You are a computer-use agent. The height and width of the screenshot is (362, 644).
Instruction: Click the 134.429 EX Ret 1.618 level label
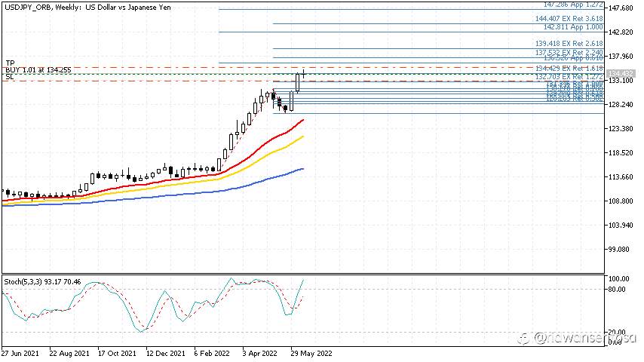[x=569, y=68]
